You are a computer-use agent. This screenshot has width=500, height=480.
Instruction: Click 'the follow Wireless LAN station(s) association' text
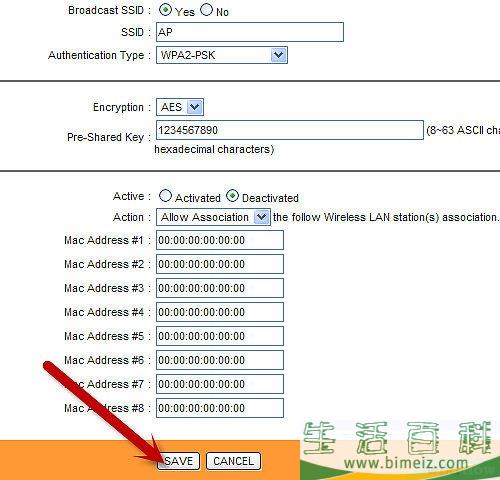[386, 217]
